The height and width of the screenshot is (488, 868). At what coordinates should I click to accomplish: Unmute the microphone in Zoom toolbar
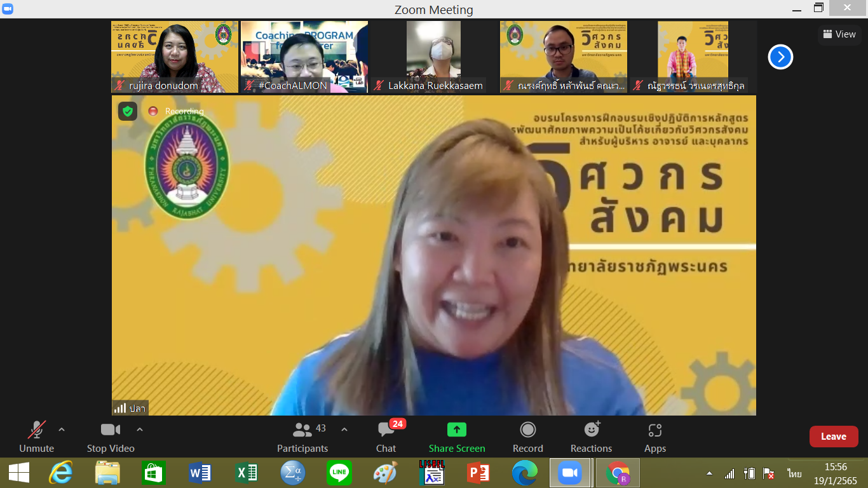[36, 438]
